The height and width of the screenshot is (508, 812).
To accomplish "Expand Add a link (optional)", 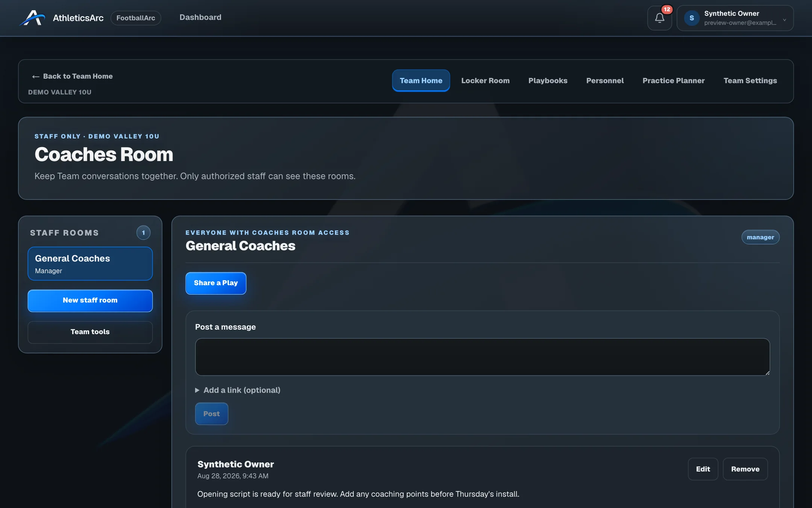I will point(238,390).
